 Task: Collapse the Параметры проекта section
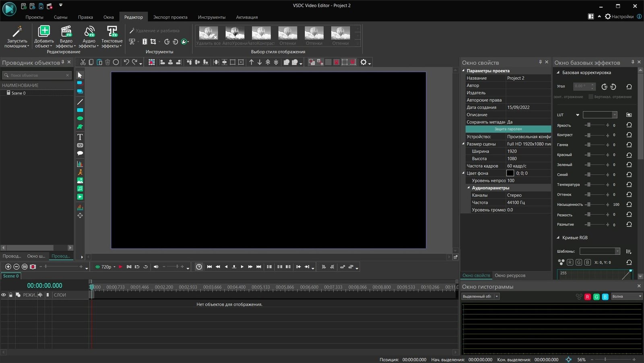(x=463, y=70)
